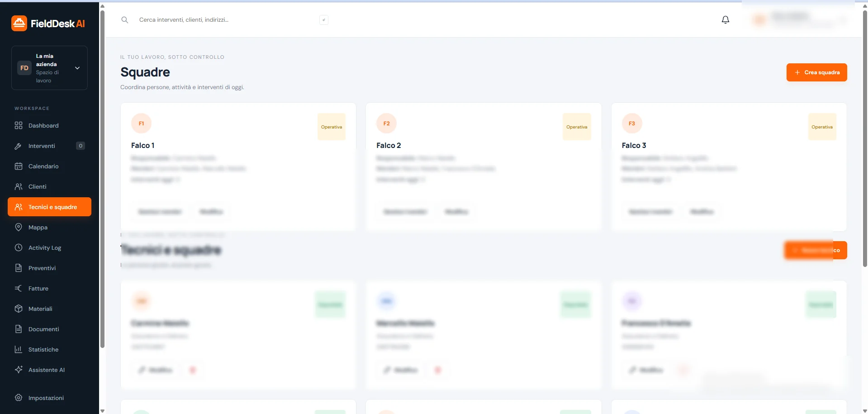Click the FD workspace avatar
The height and width of the screenshot is (414, 868).
tap(24, 68)
